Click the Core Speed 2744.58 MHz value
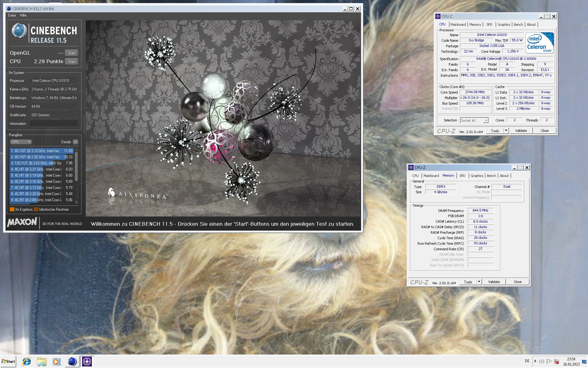This screenshot has width=588, height=368. coord(475,92)
